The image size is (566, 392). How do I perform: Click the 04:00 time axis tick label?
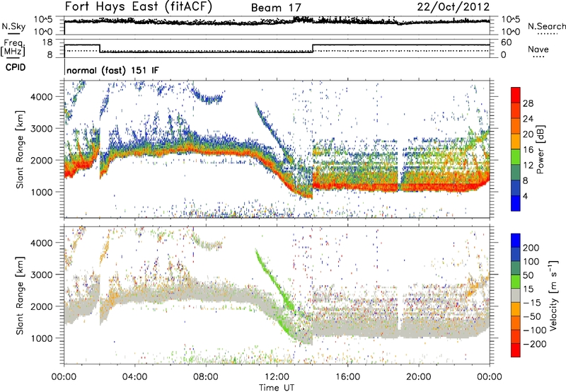coord(135,376)
